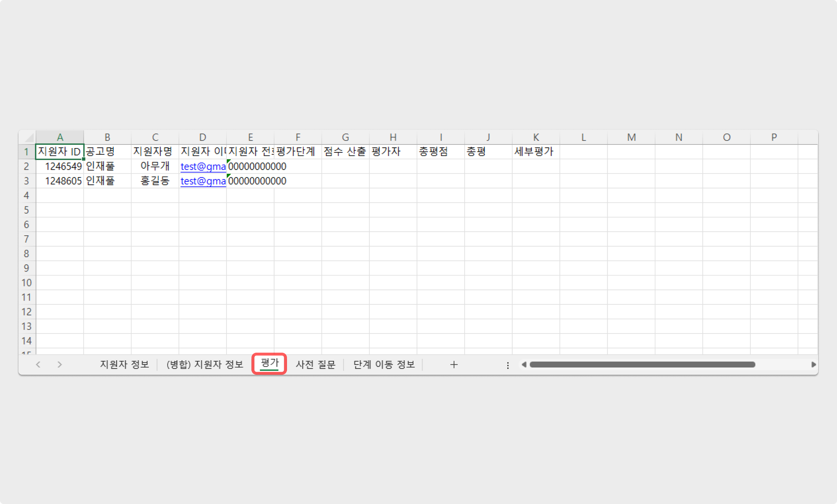This screenshot has width=837, height=504.
Task: Click next sheet navigation arrow
Action: (60, 365)
